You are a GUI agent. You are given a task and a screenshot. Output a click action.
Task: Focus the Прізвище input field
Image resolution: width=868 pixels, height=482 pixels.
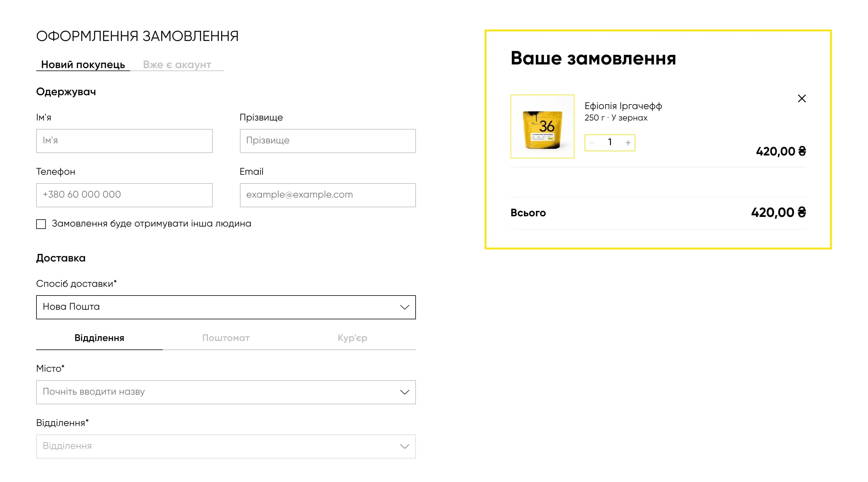[x=328, y=141]
